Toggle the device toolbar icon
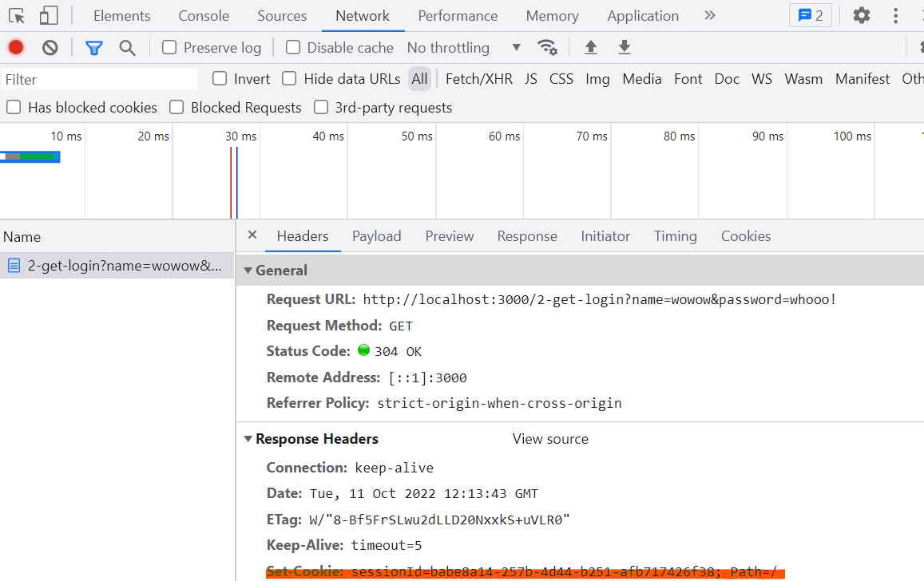The image size is (924, 581). click(x=49, y=16)
